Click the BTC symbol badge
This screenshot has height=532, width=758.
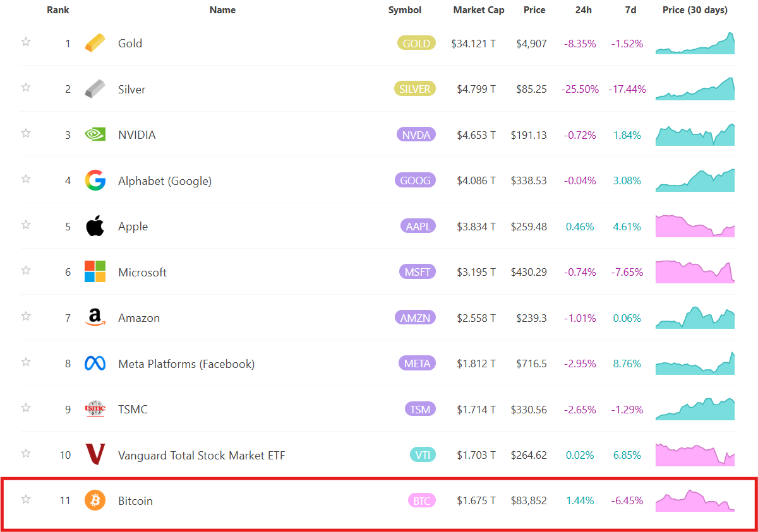422,500
